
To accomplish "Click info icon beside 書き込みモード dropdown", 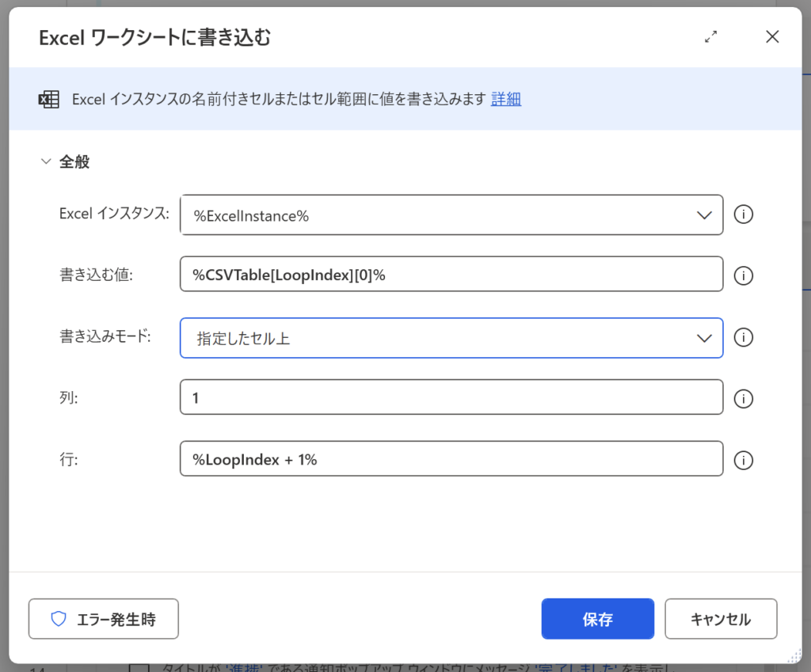I will pos(743,337).
